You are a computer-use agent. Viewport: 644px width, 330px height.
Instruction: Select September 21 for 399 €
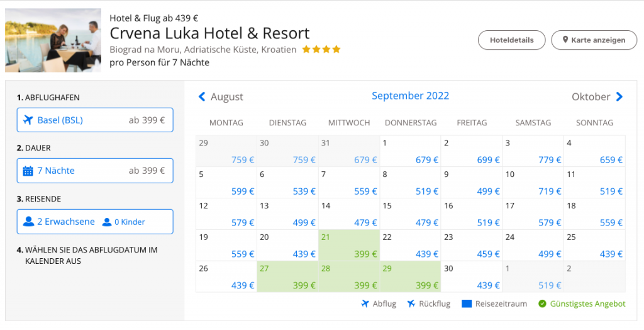(348, 246)
